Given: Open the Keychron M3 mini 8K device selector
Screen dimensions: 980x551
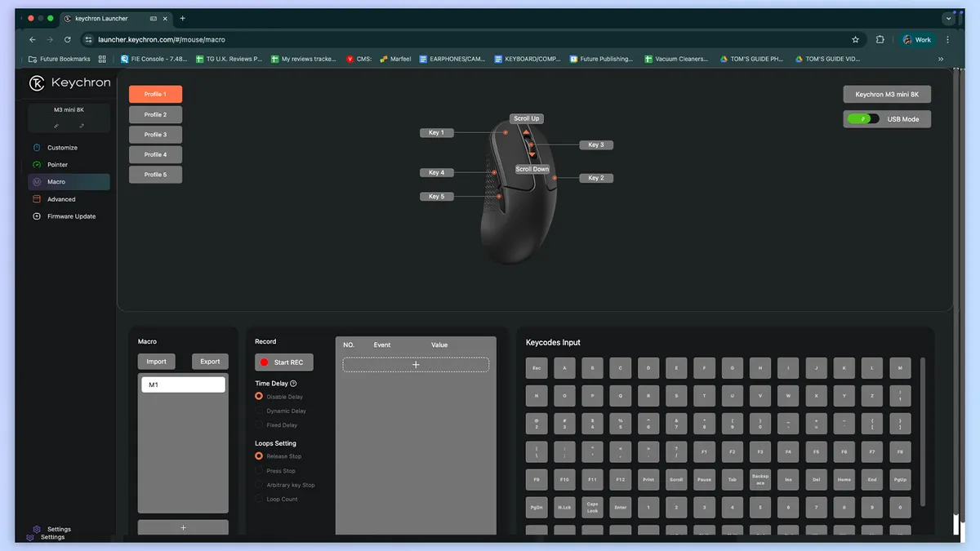Looking at the screenshot, I should [x=886, y=95].
